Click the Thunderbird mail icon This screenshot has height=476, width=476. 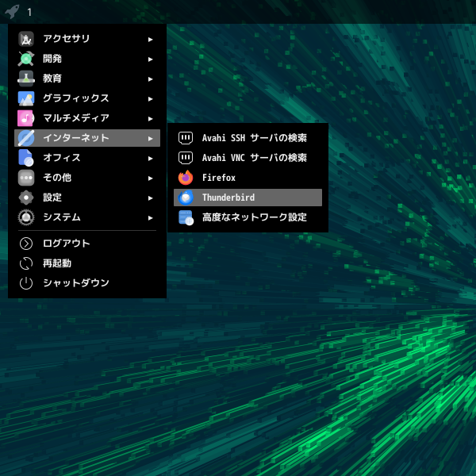[x=186, y=198]
